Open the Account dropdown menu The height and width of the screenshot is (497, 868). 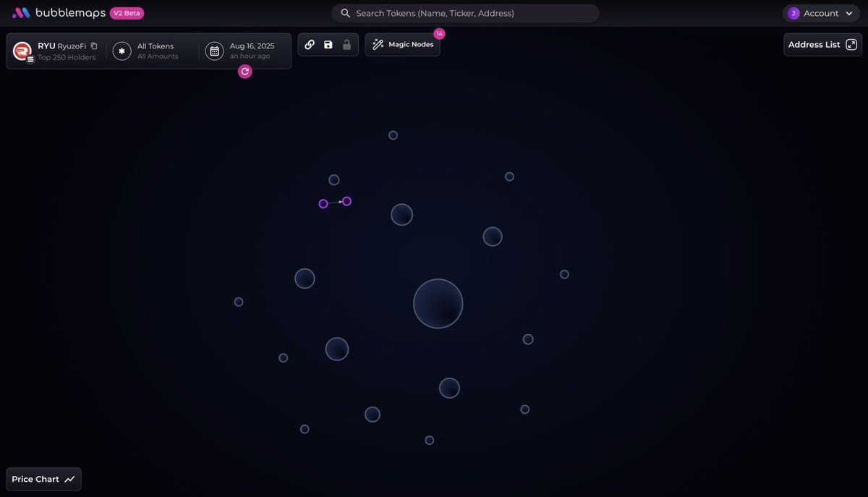822,13
